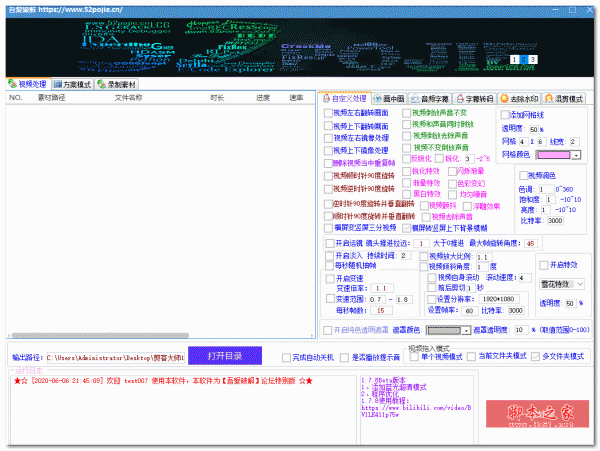Click the 文件名称 column header
The width and height of the screenshot is (600, 451).
(x=128, y=98)
